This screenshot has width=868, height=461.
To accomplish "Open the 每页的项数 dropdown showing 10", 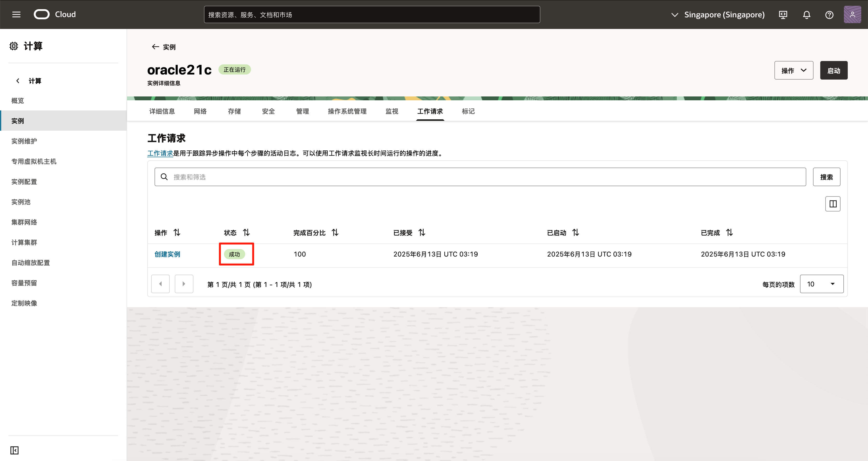I will click(821, 284).
